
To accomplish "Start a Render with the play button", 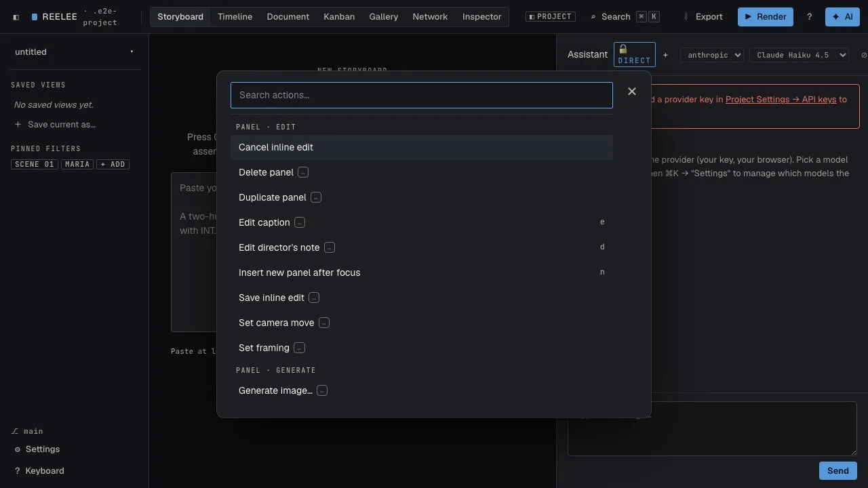I will click(766, 17).
